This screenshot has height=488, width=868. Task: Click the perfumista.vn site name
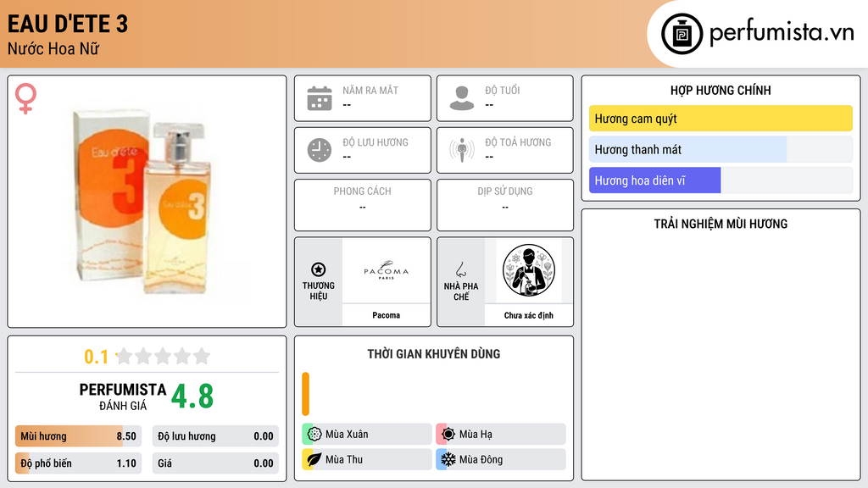click(782, 32)
